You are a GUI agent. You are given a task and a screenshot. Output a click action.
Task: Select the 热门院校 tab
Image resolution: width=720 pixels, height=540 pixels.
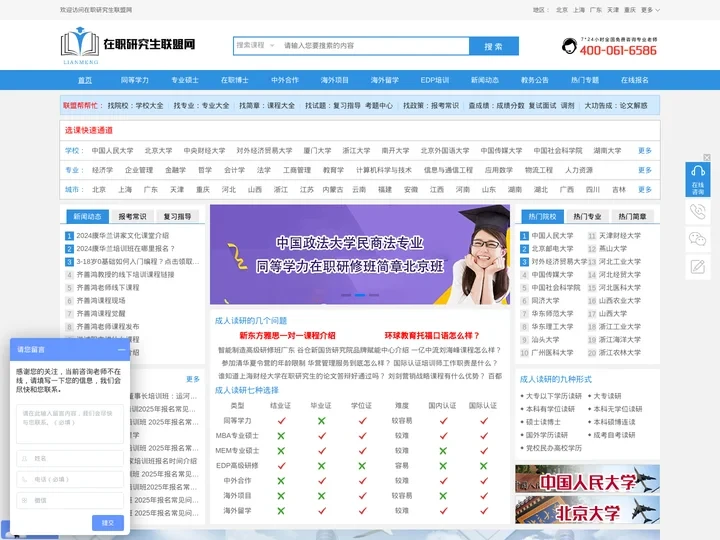pos(542,216)
